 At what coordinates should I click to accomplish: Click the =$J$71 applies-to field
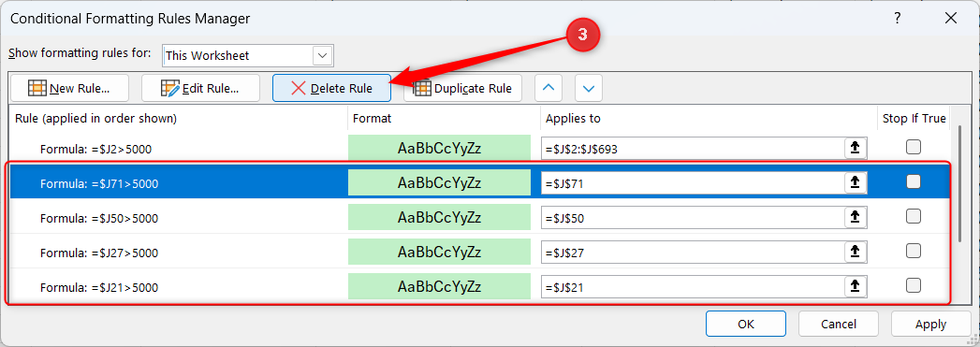[693, 183]
